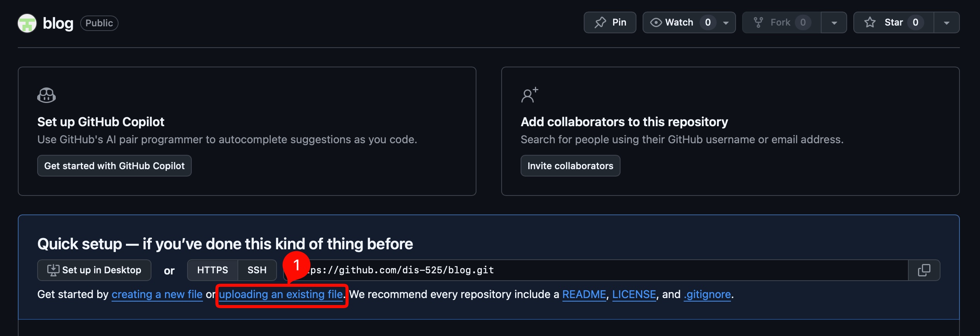980x336 pixels.
Task: Click the GitHub Copilot icon
Action: click(46, 95)
